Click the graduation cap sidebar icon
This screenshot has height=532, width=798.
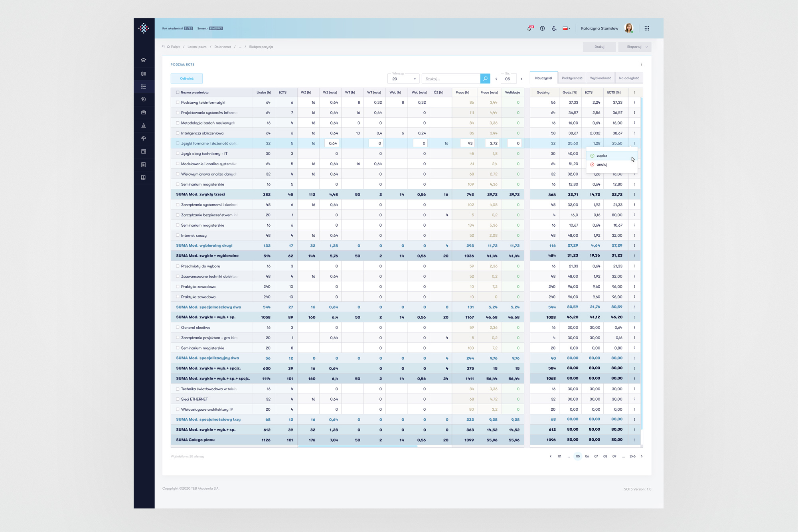[x=144, y=60]
